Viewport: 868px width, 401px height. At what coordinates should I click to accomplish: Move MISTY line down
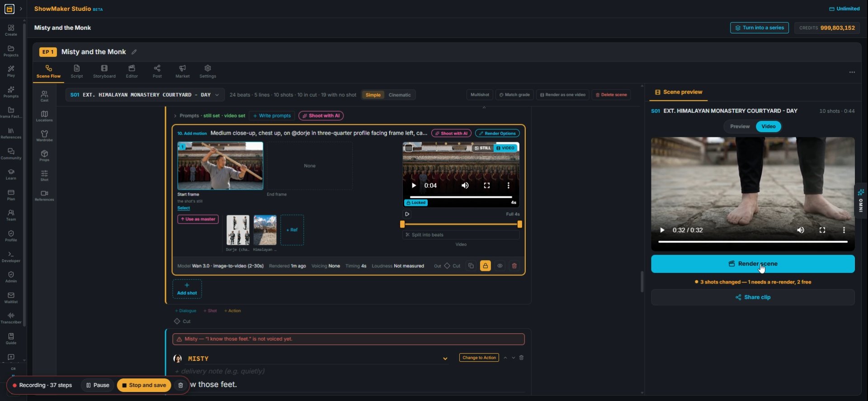[x=513, y=358]
